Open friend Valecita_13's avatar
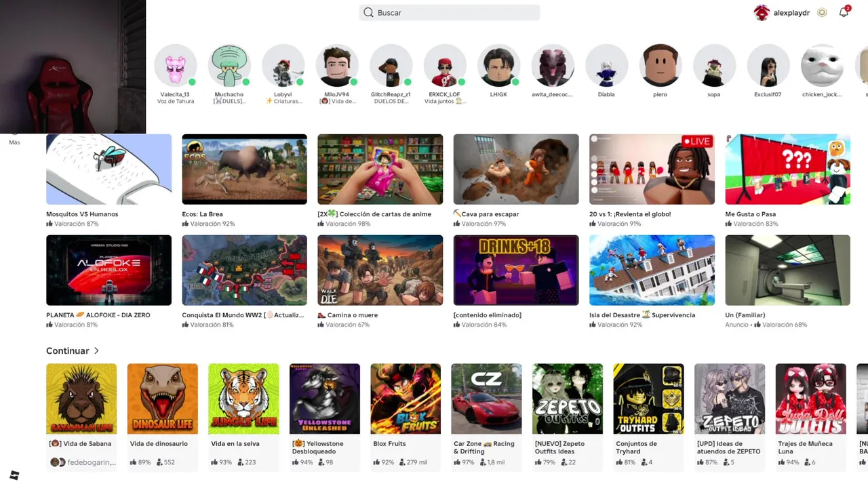868x488 pixels. point(176,66)
